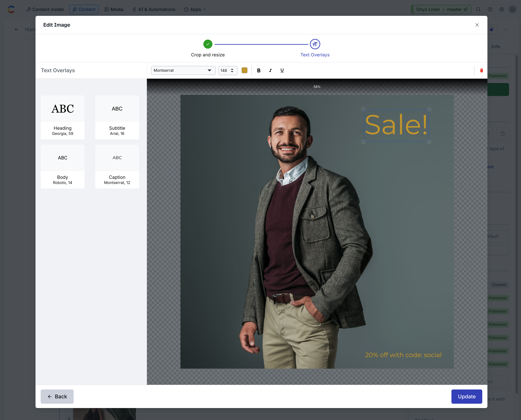Click the Text Overlays step icon
The image size is (521, 420).
tap(315, 44)
